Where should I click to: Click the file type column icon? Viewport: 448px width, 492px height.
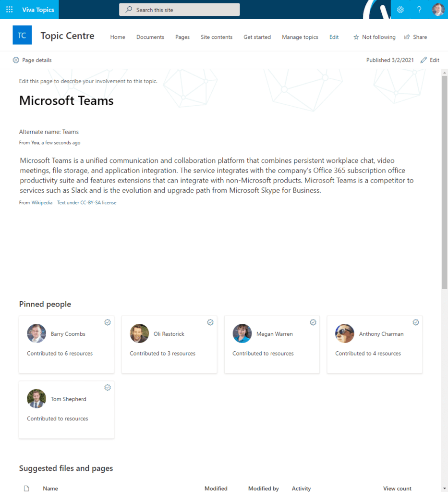coord(26,488)
